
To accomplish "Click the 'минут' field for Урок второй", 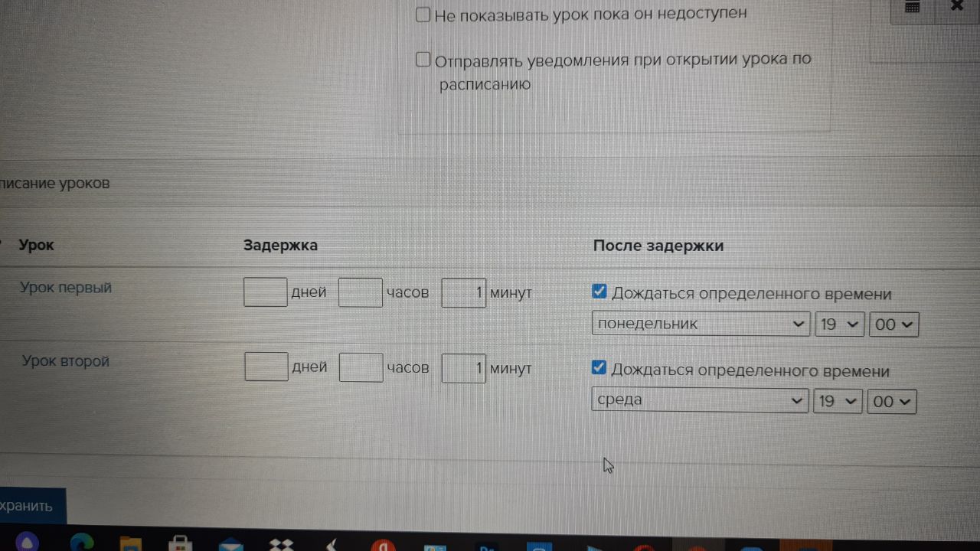I will coord(464,368).
